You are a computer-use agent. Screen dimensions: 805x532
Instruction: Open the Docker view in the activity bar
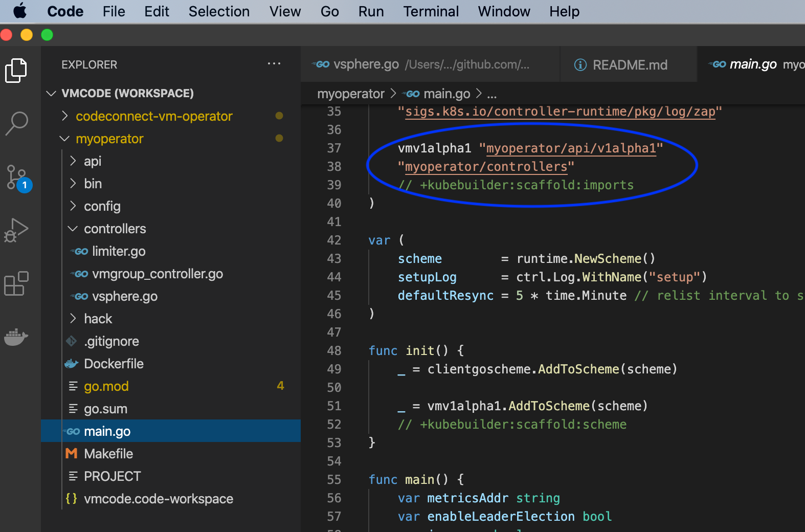16,337
